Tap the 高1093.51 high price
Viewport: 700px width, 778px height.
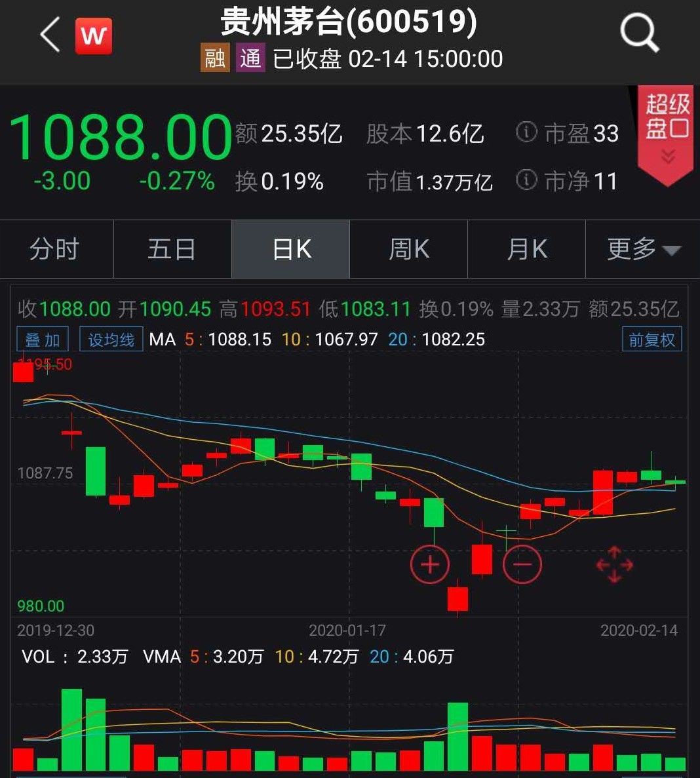click(x=265, y=309)
